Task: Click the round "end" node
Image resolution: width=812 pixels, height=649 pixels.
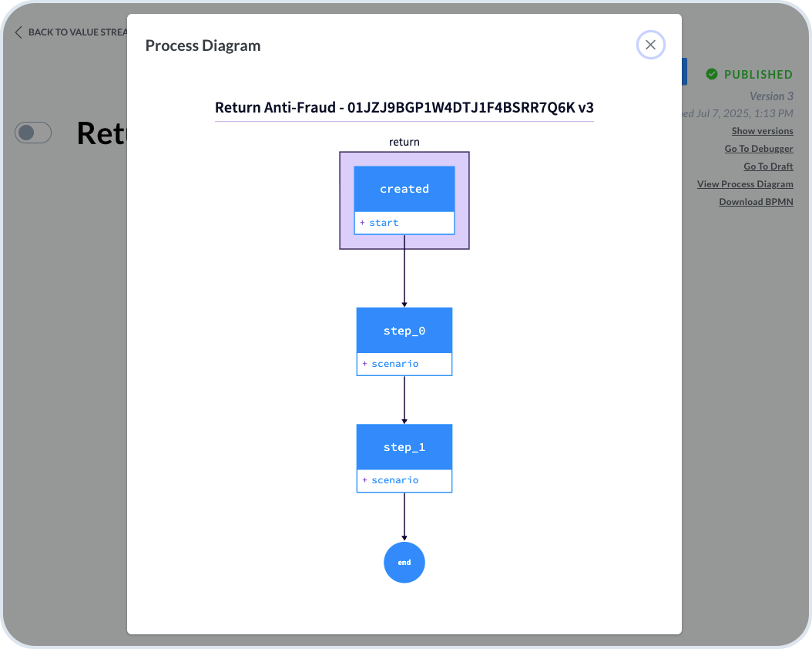Action: click(404, 563)
